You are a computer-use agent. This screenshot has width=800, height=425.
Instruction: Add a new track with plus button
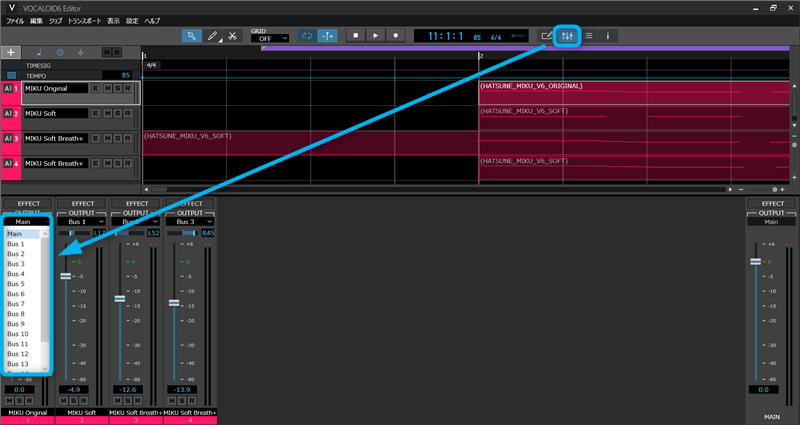(11, 52)
